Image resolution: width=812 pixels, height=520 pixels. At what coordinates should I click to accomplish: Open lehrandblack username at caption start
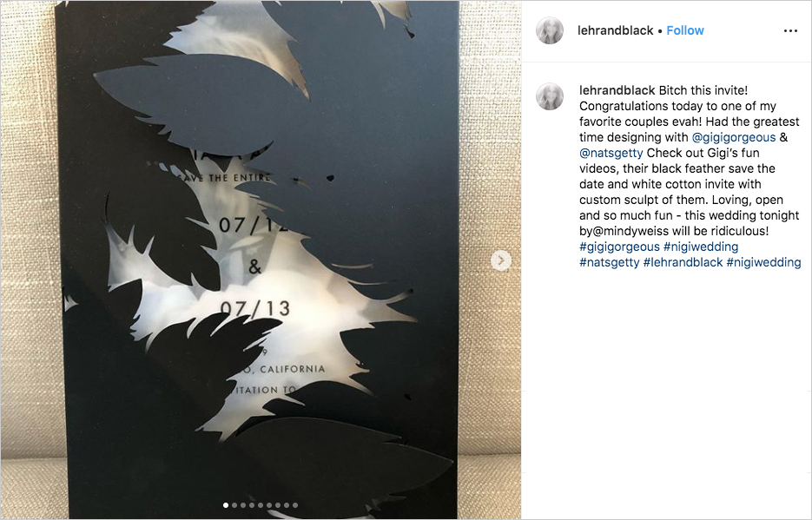[617, 90]
